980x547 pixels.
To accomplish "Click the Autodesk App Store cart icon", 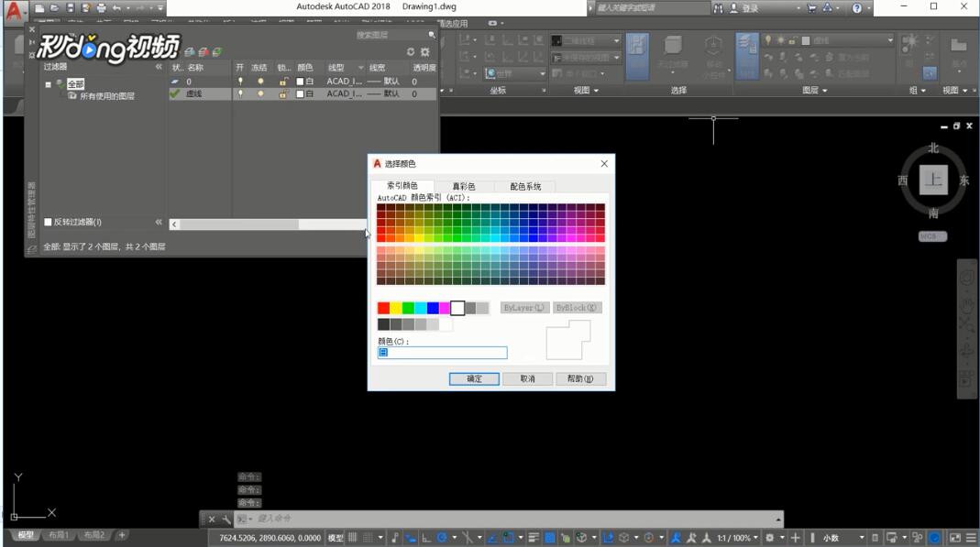I will pos(812,8).
